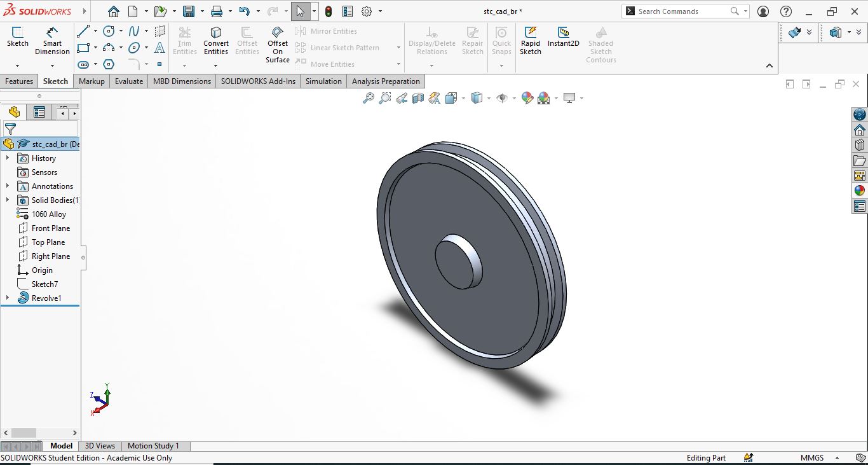Open the Sketch button dropdown arrow

click(17, 65)
